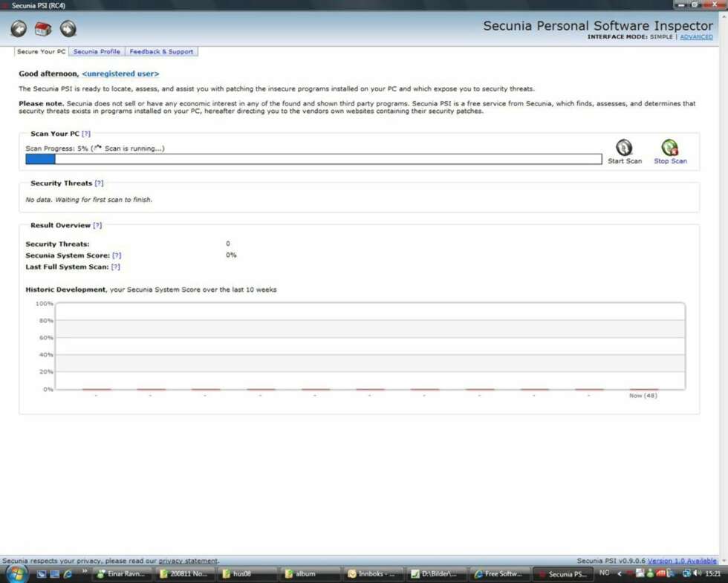Image resolution: width=728 pixels, height=583 pixels.
Task: Switch to album folder taskbar button
Action: click(x=311, y=573)
